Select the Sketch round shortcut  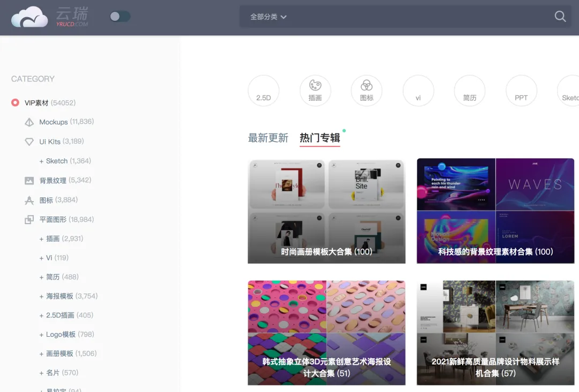click(x=569, y=91)
